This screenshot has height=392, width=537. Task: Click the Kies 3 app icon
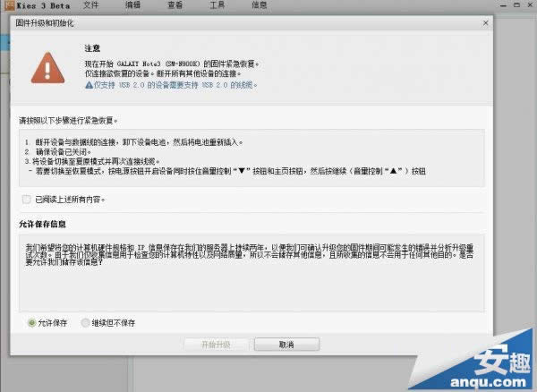[x=9, y=5]
